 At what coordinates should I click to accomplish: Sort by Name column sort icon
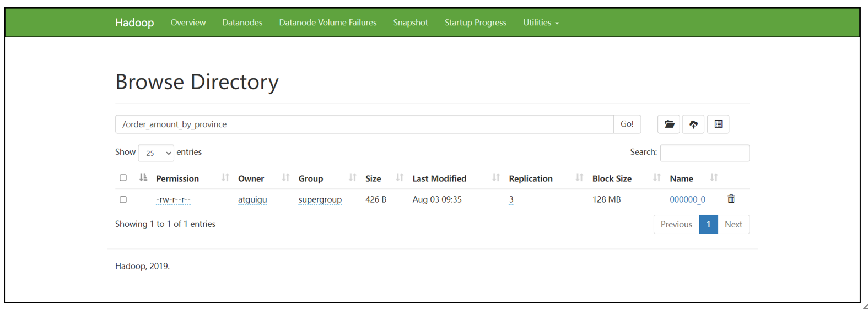[714, 177]
